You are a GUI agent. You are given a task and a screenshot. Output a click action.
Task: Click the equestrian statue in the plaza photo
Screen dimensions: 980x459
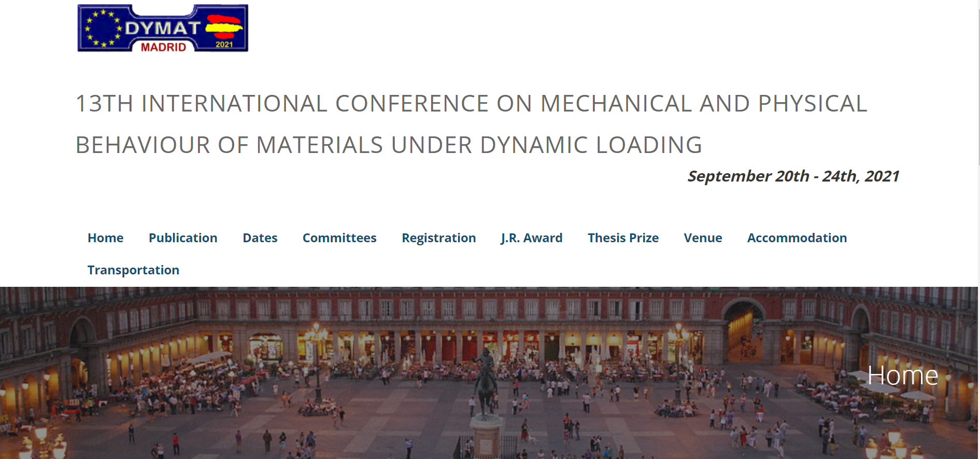pyautogui.click(x=486, y=381)
